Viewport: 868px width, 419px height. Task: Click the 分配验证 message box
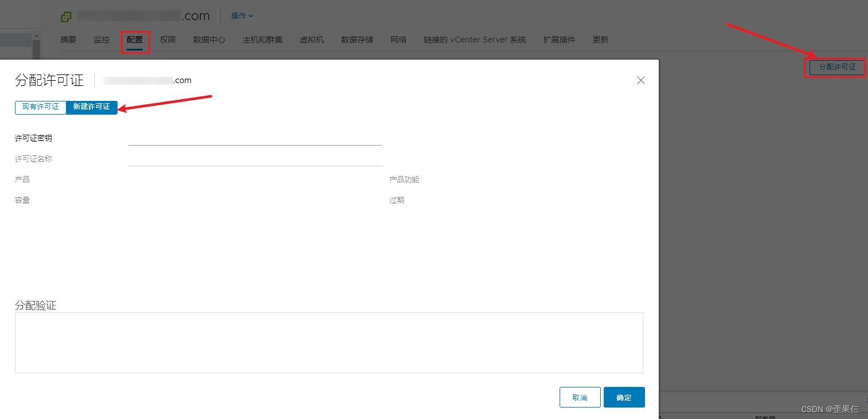tap(329, 343)
